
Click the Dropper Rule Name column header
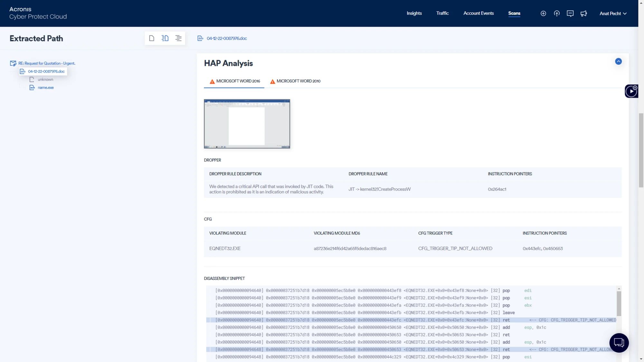click(368, 174)
